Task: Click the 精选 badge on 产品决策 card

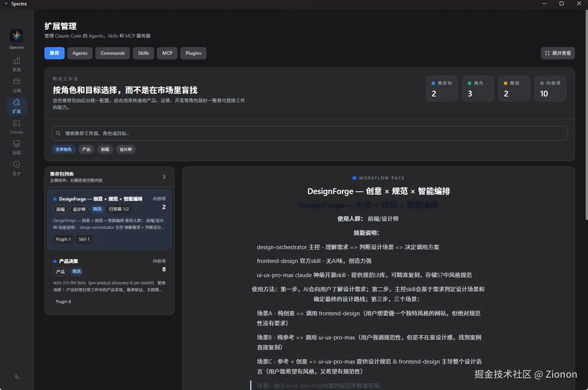Action: click(x=77, y=271)
